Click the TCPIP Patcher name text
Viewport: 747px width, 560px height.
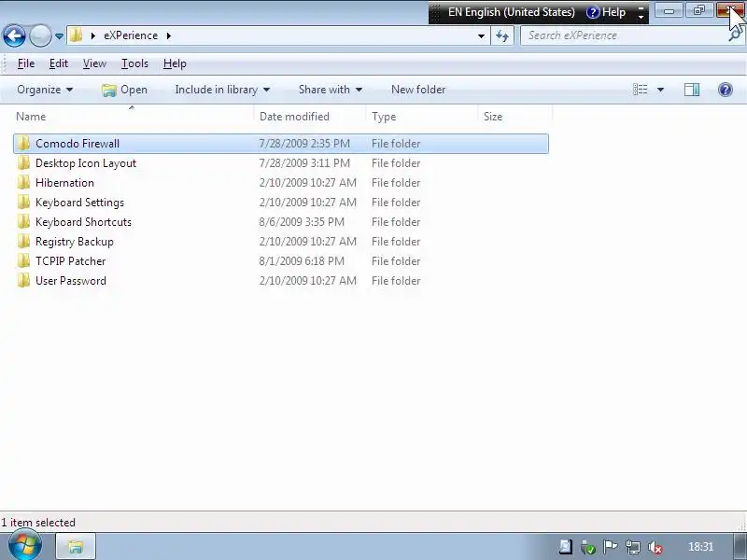click(71, 261)
